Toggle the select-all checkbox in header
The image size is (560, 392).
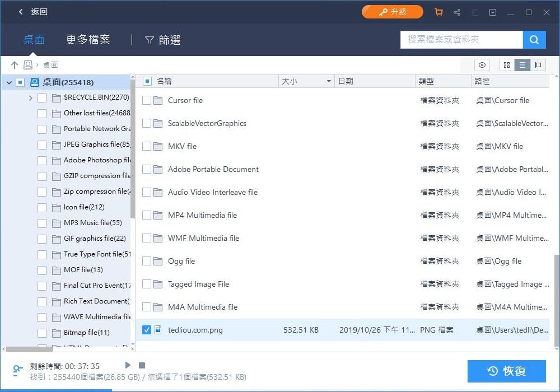147,81
